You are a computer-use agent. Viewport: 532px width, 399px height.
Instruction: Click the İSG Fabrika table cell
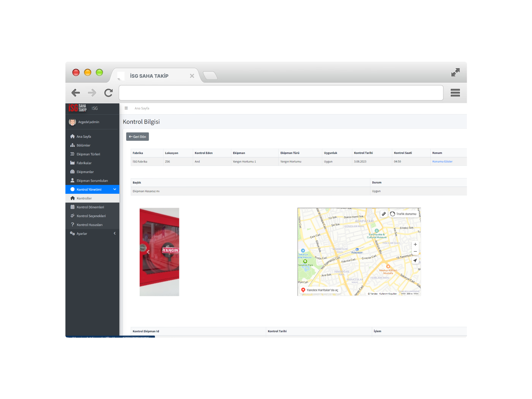(147, 162)
